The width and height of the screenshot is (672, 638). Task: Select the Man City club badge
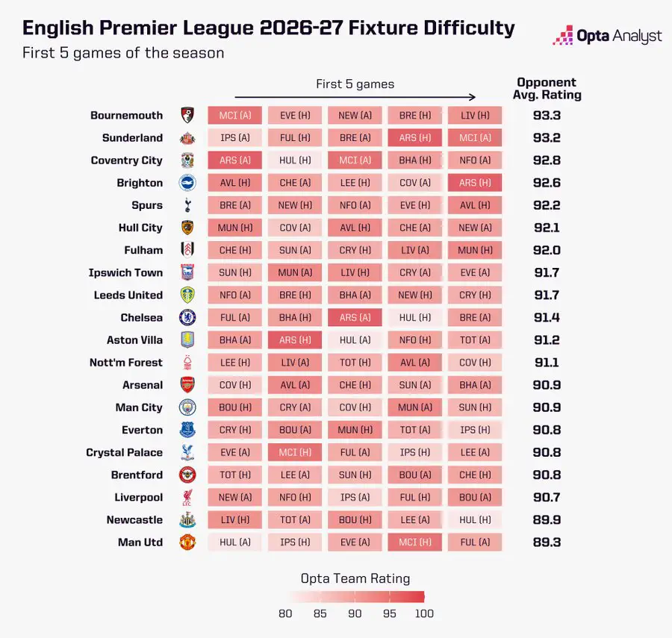[187, 407]
